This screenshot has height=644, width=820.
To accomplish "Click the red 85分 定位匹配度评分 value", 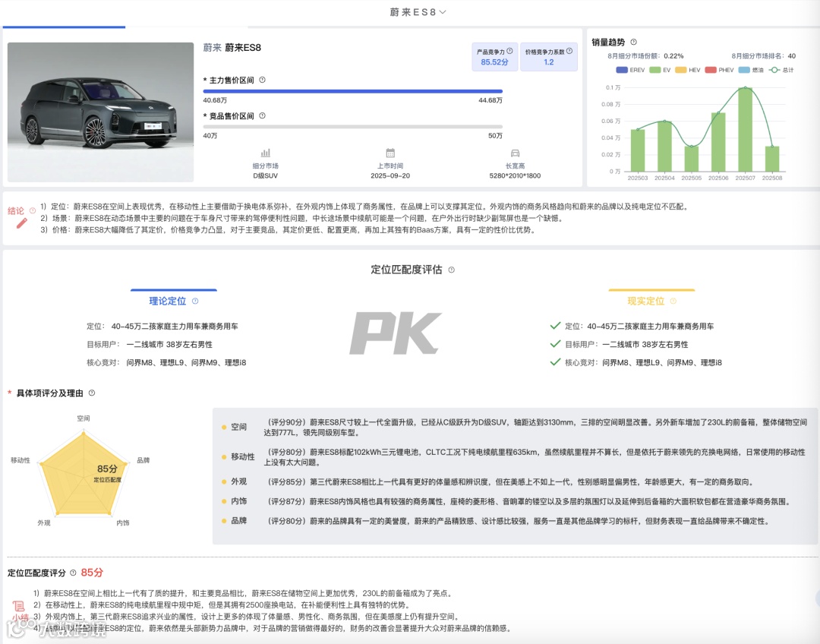I will click(x=92, y=573).
